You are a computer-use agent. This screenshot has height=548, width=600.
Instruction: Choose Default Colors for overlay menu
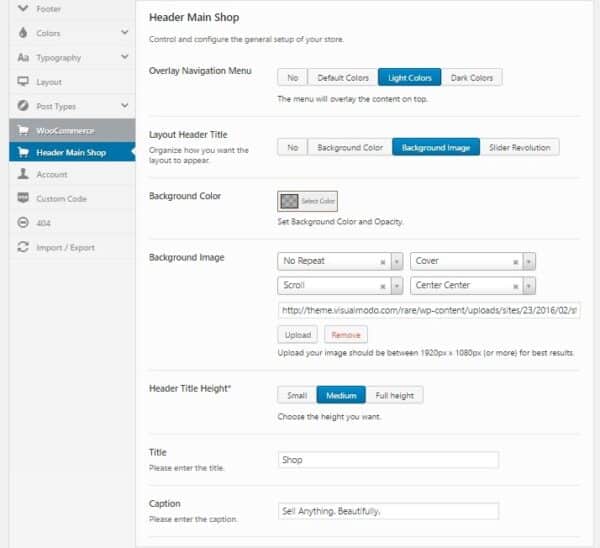(x=342, y=77)
